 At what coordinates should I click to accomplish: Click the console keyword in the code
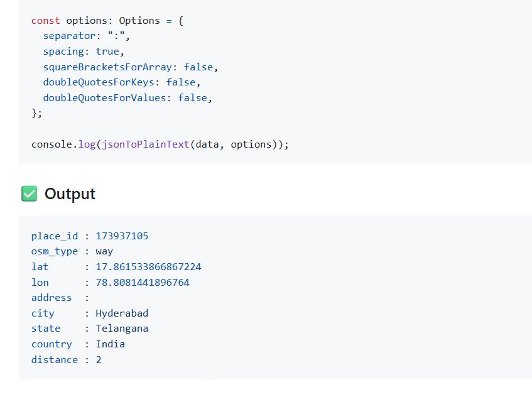tap(52, 144)
